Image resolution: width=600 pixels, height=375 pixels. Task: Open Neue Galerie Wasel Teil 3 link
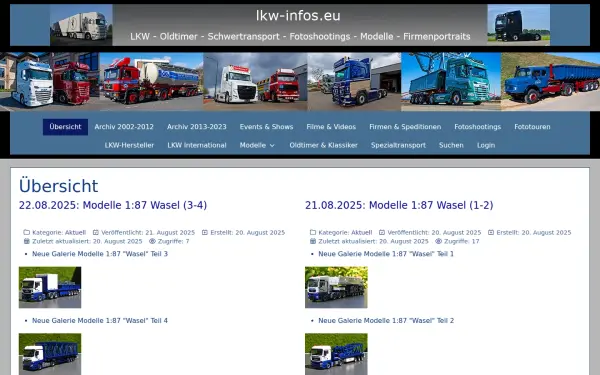tap(100, 254)
